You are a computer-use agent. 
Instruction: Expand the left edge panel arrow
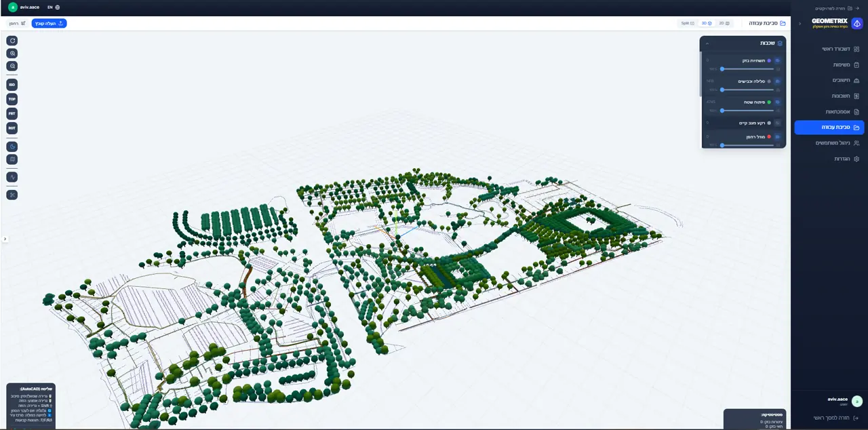point(5,239)
